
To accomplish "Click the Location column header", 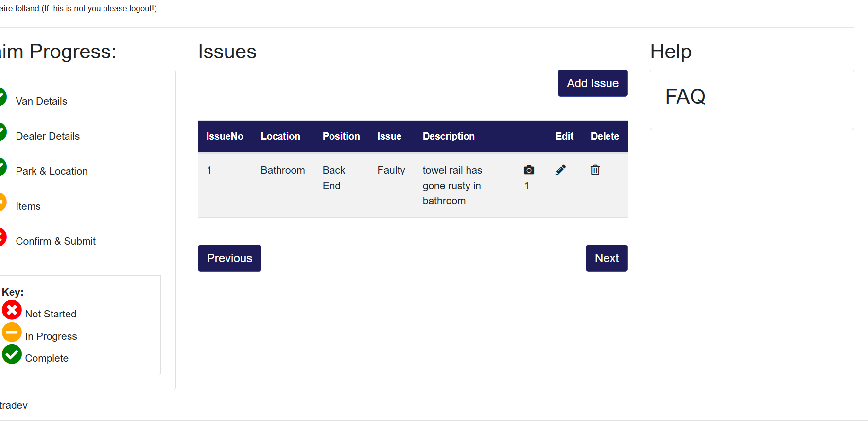I will tap(280, 136).
